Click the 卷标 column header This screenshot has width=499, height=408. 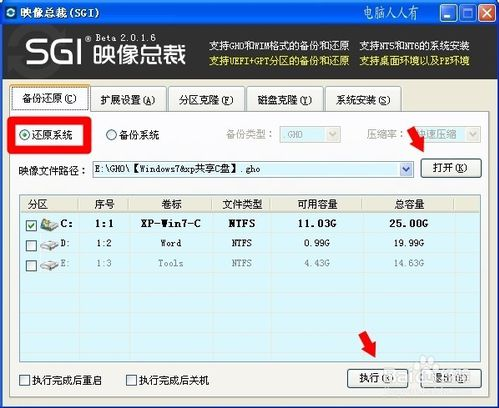(171, 204)
